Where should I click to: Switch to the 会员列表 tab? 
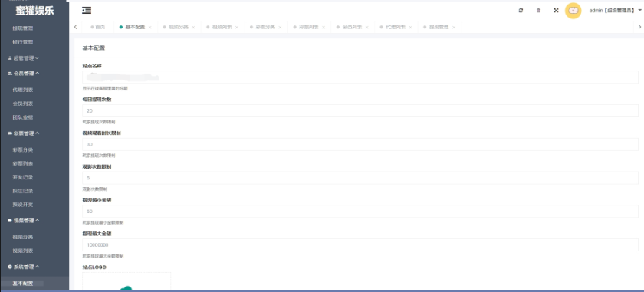tap(352, 27)
